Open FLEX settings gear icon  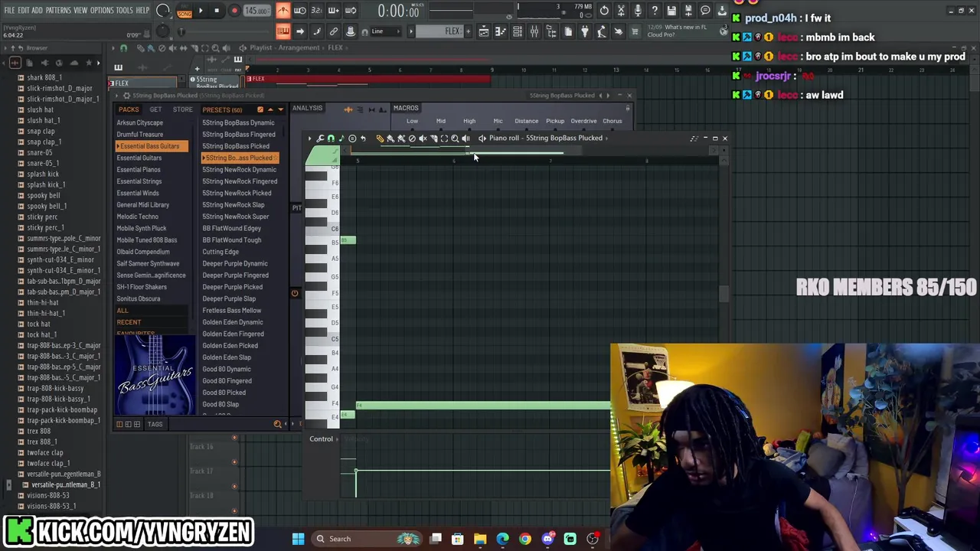pyautogui.click(x=126, y=96)
